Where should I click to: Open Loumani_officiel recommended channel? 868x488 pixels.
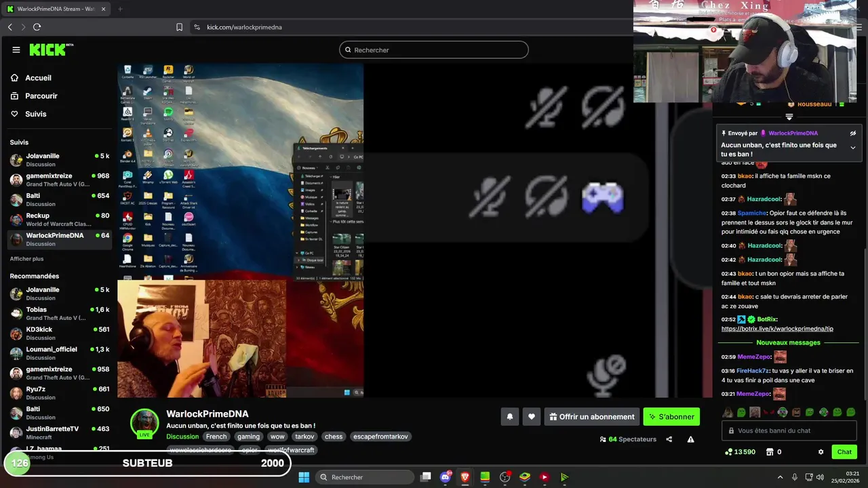tap(60, 353)
